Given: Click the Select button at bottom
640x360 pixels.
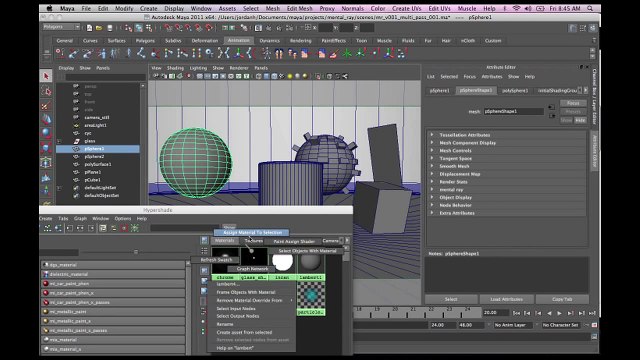Looking at the screenshot, I should click(x=451, y=299).
